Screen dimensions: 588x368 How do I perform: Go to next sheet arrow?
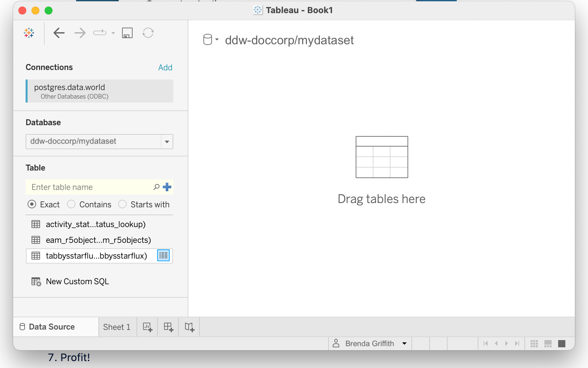(507, 343)
